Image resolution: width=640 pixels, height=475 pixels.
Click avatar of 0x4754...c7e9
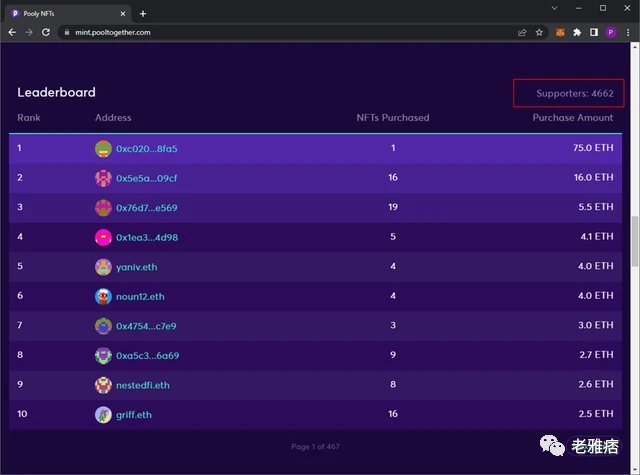pos(103,326)
